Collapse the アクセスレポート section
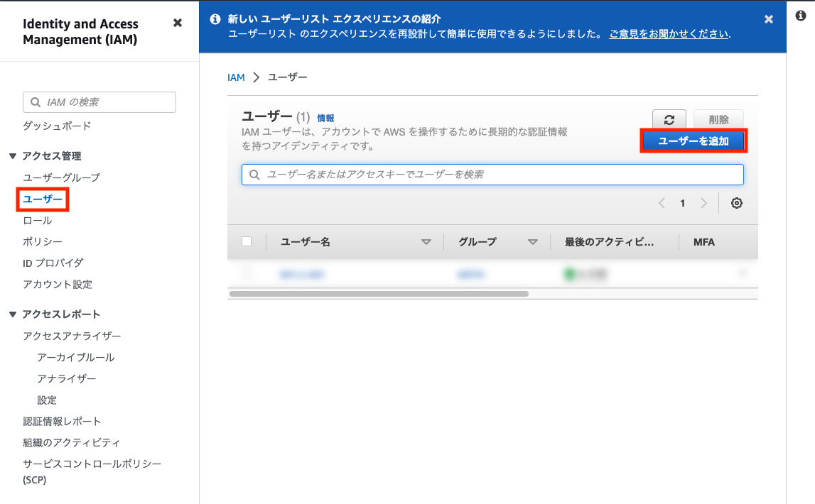This screenshot has height=504, width=815. (13, 314)
